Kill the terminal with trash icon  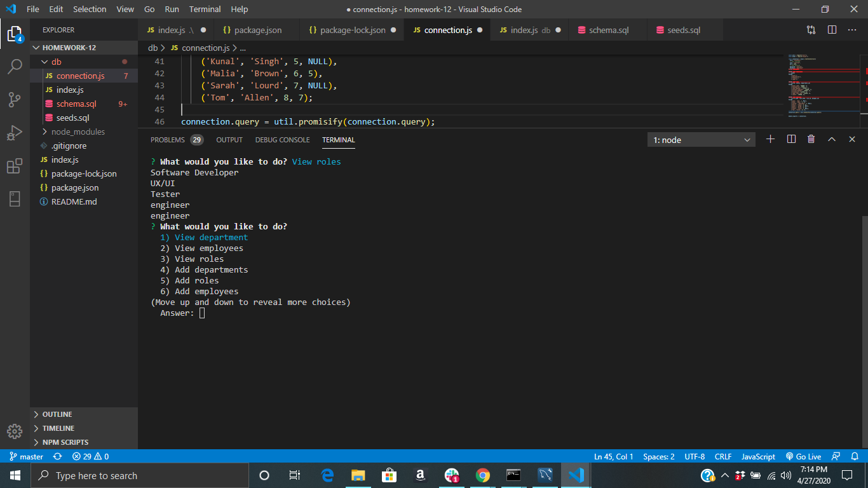pyautogui.click(x=811, y=139)
